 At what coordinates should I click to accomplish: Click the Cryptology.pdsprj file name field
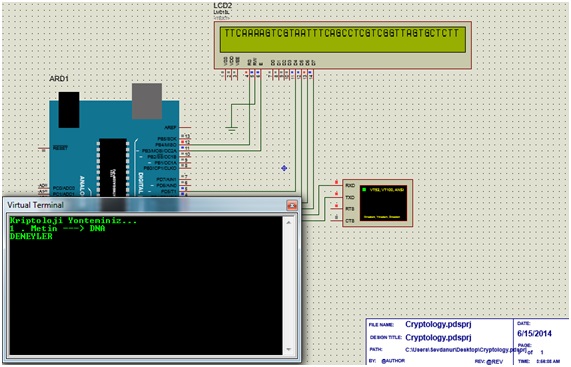click(x=438, y=324)
